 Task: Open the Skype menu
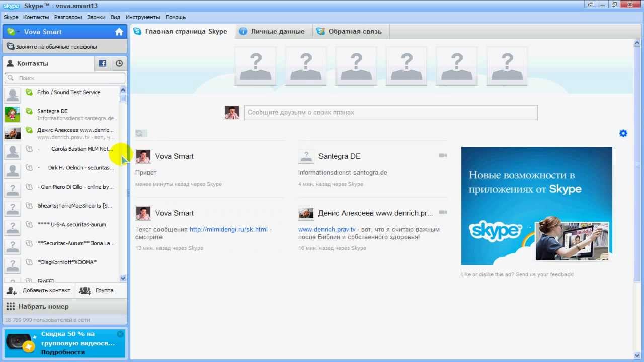coord(11,17)
